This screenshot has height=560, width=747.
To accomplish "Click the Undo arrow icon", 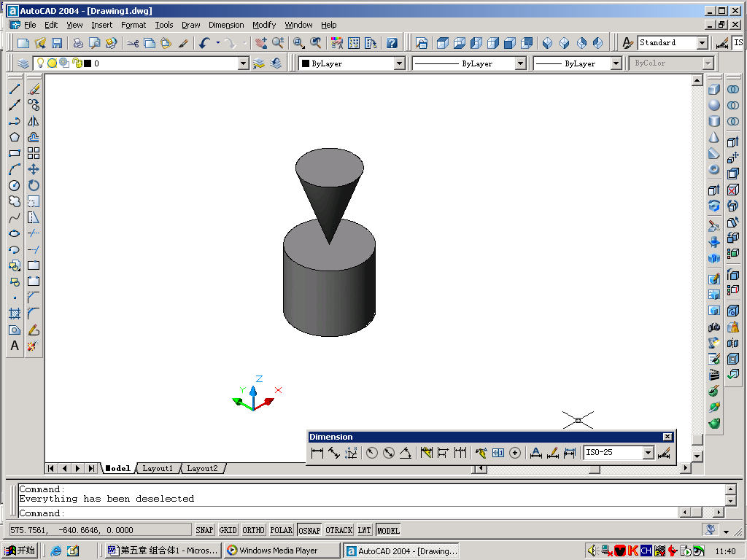I will [204, 43].
